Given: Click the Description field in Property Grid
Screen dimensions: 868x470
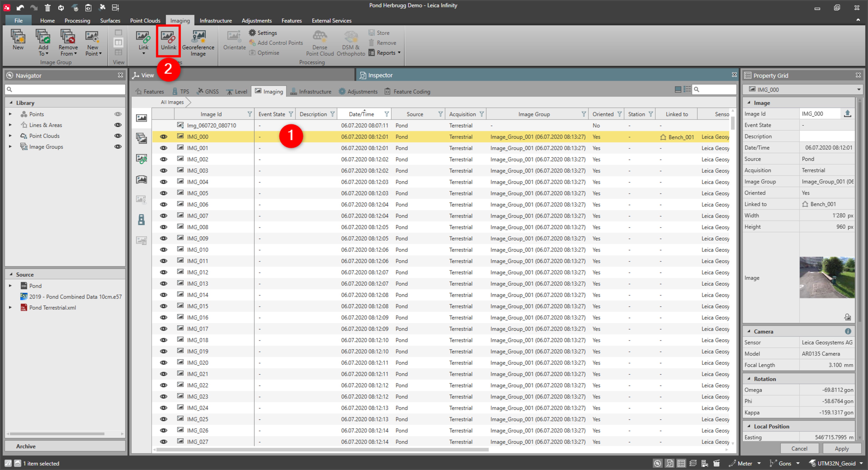Looking at the screenshot, I should click(x=827, y=136).
